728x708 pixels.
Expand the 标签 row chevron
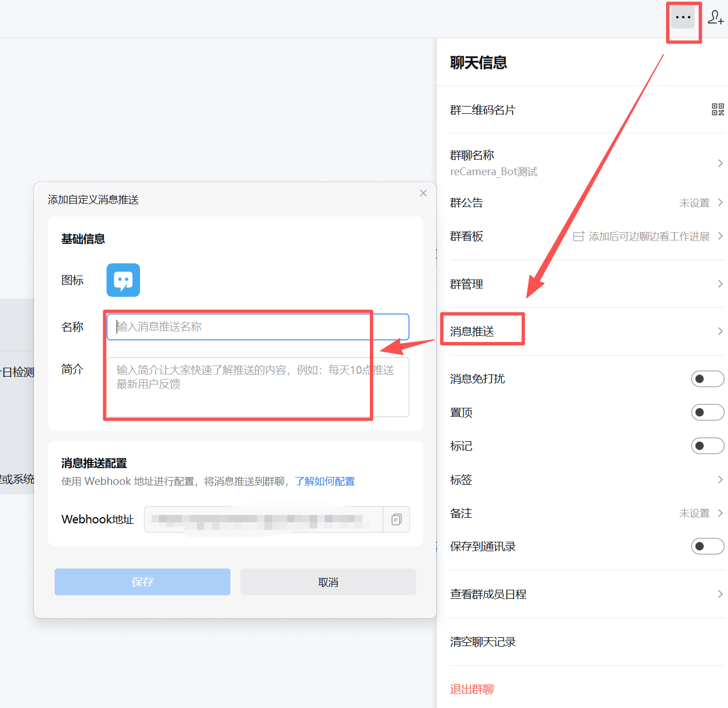(720, 479)
